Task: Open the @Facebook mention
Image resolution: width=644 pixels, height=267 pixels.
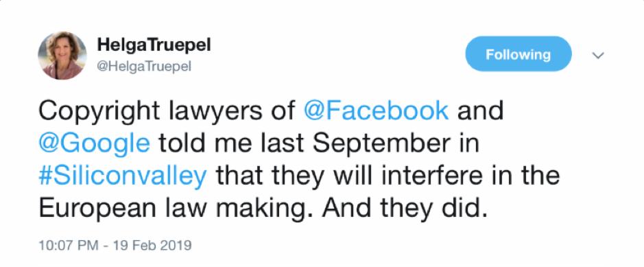Action: [376, 111]
